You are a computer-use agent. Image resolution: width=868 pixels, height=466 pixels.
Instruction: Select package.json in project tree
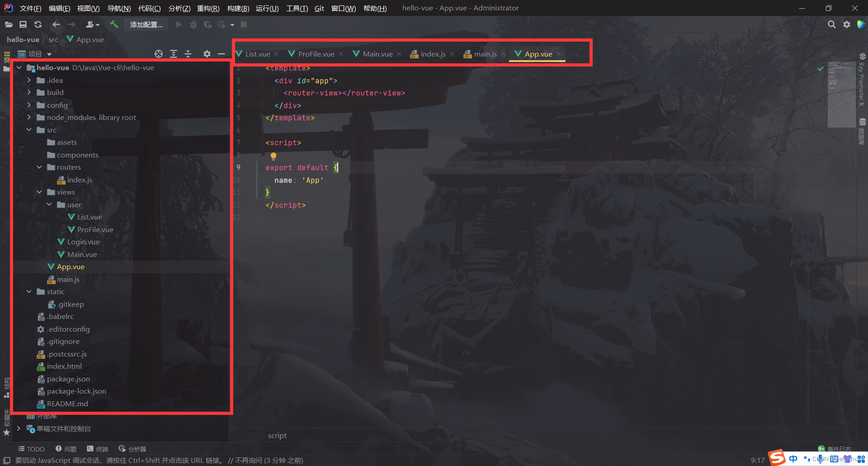pyautogui.click(x=68, y=379)
